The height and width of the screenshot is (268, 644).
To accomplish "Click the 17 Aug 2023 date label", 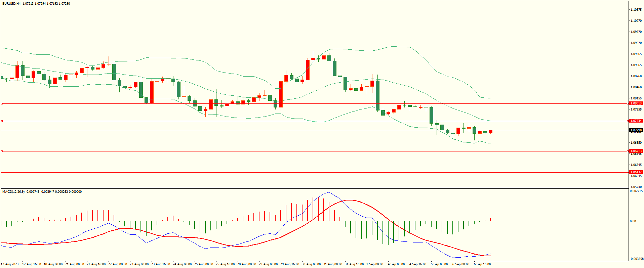I will pos(10,264).
